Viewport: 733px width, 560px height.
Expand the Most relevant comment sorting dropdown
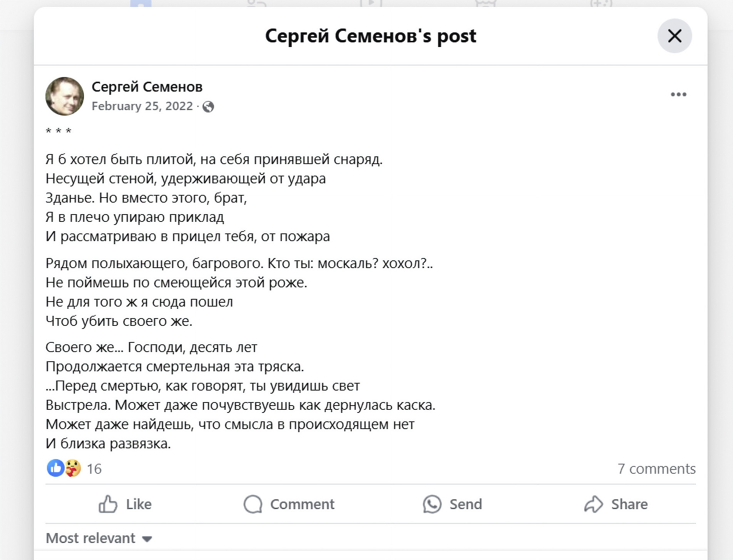[x=99, y=538]
